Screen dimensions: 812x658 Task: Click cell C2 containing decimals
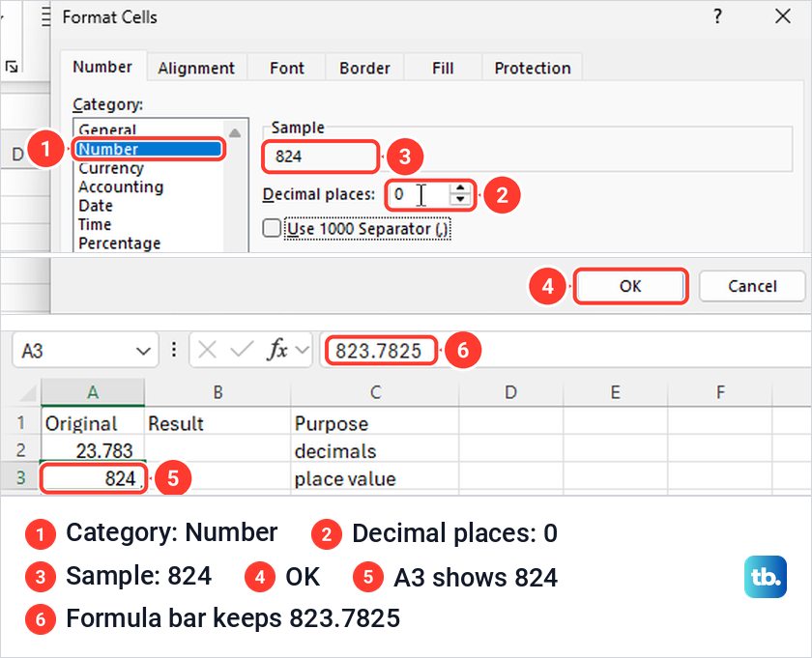(375, 450)
